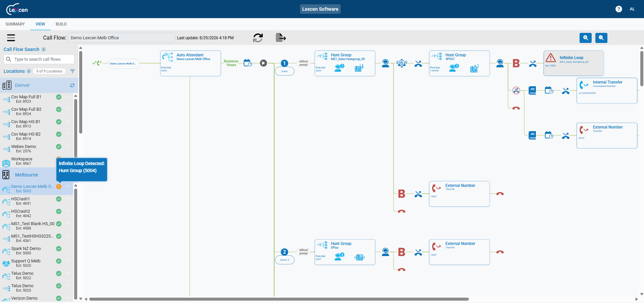
Task: Open the help question mark icon
Action: (619, 9)
